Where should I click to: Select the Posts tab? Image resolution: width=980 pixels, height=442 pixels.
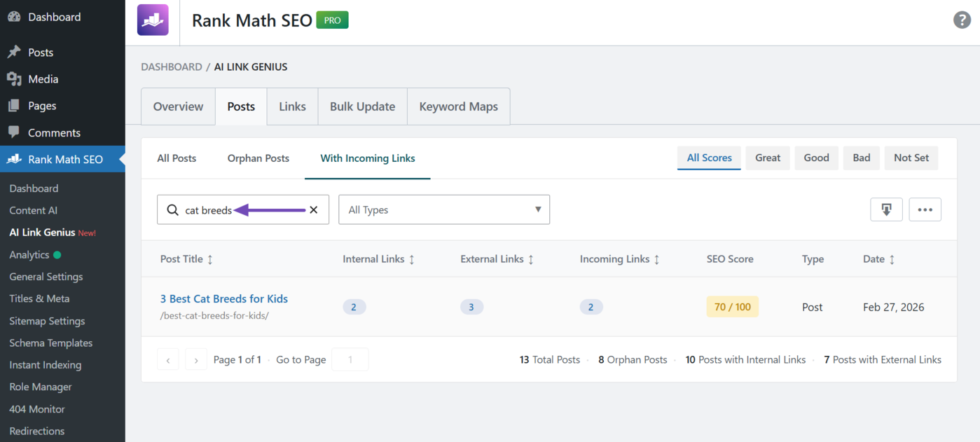(x=241, y=106)
